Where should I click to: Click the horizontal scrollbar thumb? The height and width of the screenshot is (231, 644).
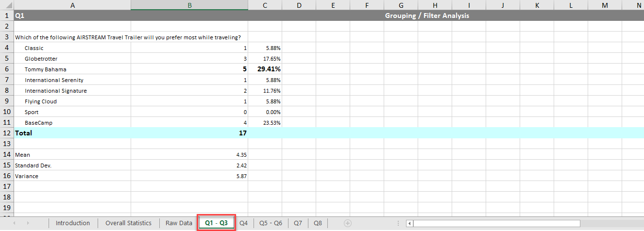coord(497,223)
